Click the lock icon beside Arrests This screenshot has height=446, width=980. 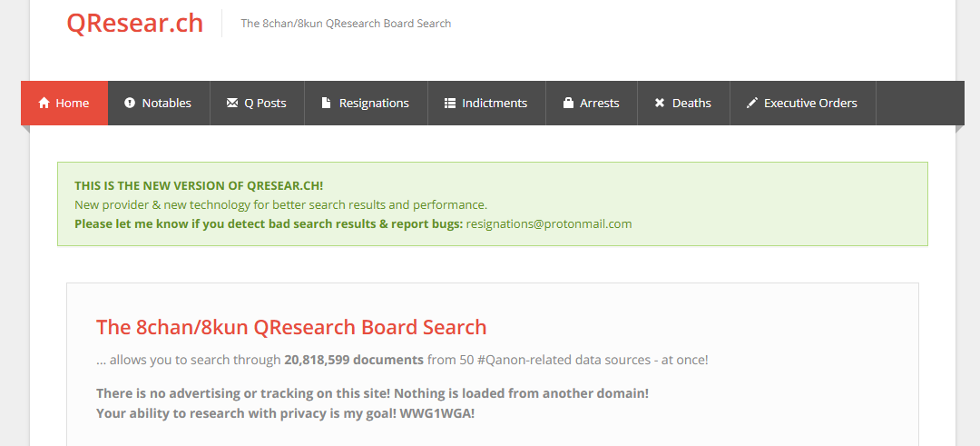click(568, 104)
